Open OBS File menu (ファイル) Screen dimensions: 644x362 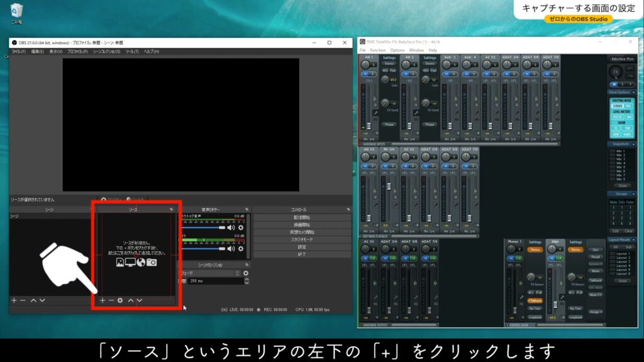click(18, 52)
